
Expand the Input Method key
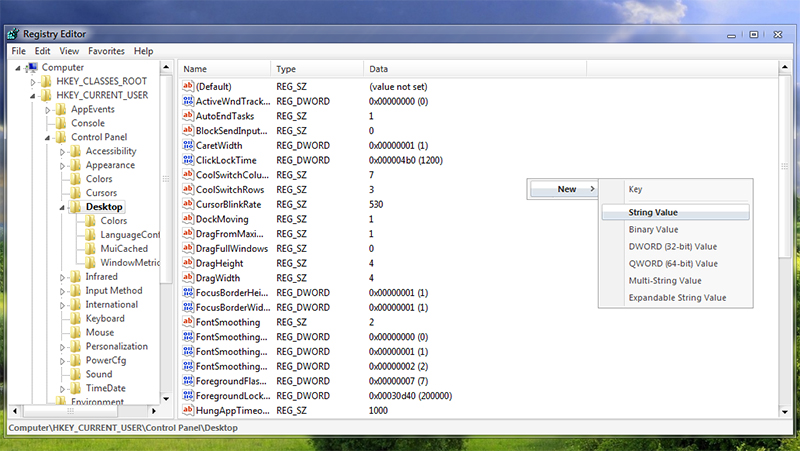pyautogui.click(x=62, y=291)
